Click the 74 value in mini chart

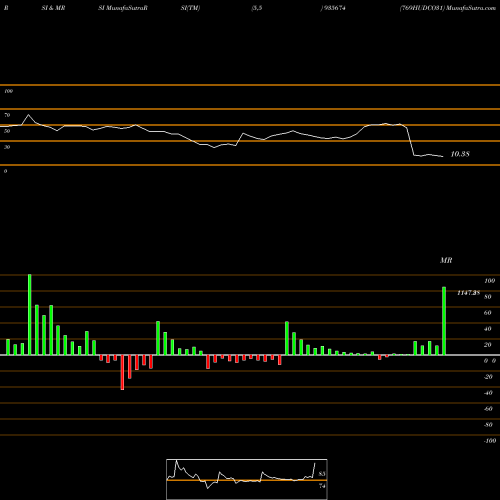(x=322, y=486)
